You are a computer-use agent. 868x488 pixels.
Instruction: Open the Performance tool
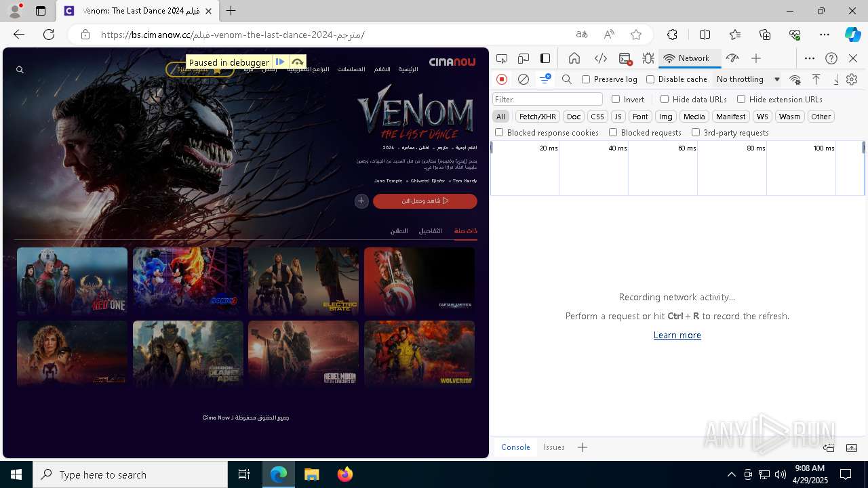tap(732, 58)
